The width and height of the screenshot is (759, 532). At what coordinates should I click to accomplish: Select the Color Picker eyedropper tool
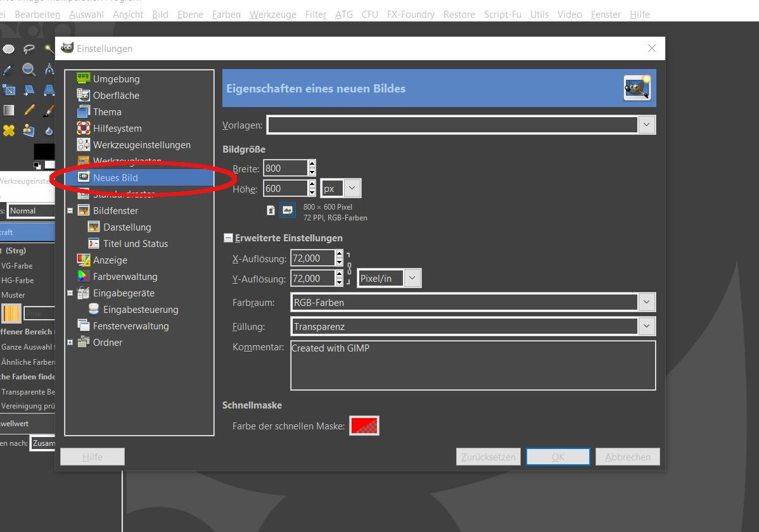point(8,70)
